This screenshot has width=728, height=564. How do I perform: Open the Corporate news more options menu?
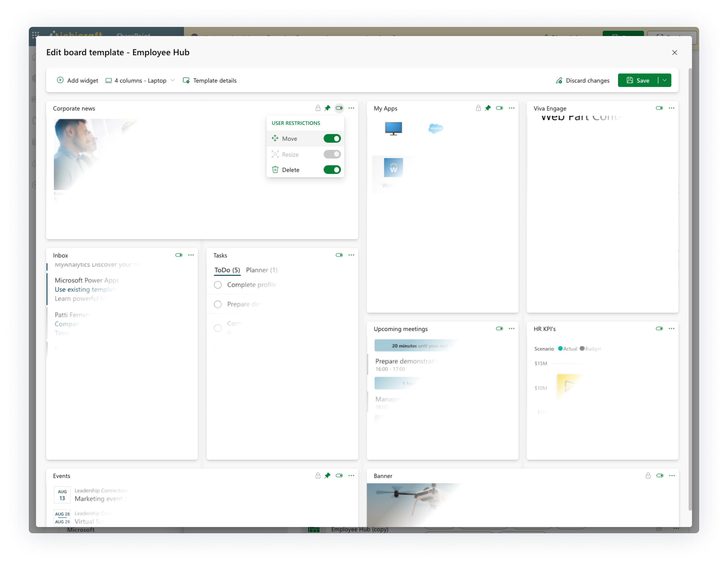[351, 108]
